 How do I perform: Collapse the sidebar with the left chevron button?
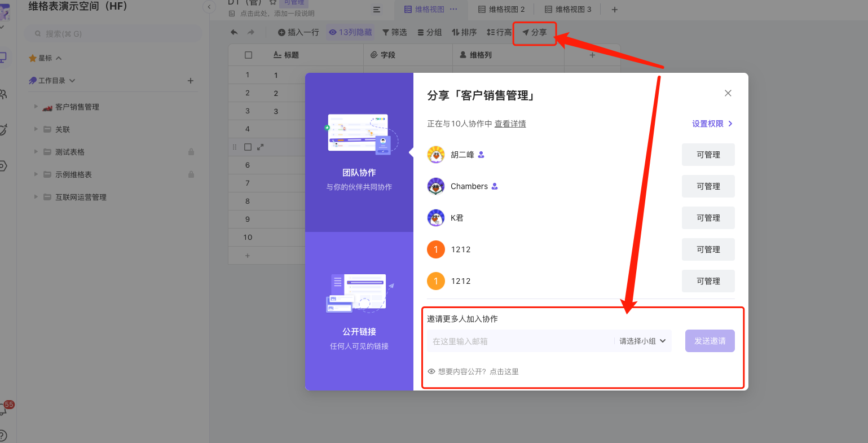pyautogui.click(x=209, y=7)
